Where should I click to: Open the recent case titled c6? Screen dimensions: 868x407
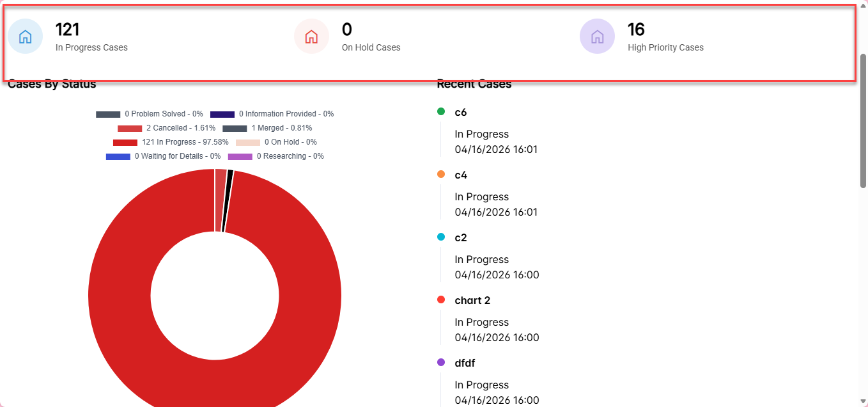click(x=461, y=113)
